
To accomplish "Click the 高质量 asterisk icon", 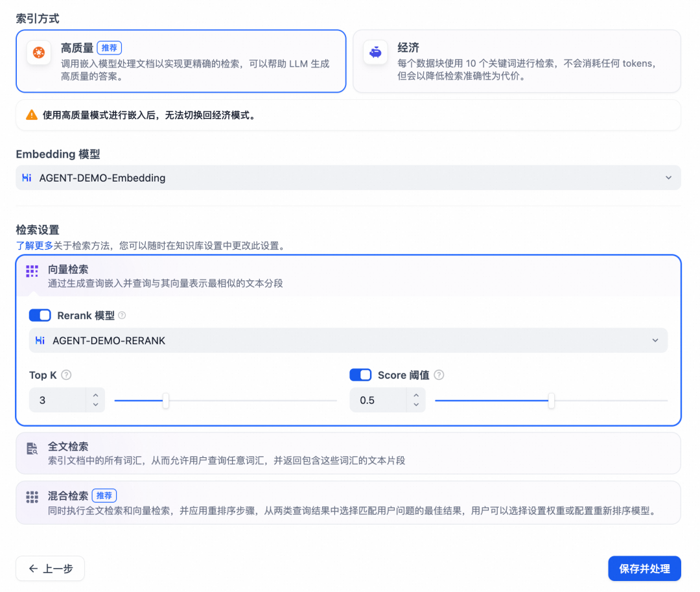I will click(x=38, y=51).
